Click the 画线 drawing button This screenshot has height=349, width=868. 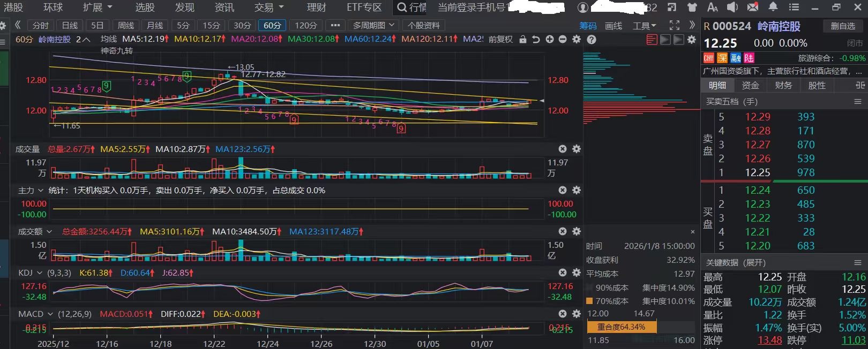[613, 26]
